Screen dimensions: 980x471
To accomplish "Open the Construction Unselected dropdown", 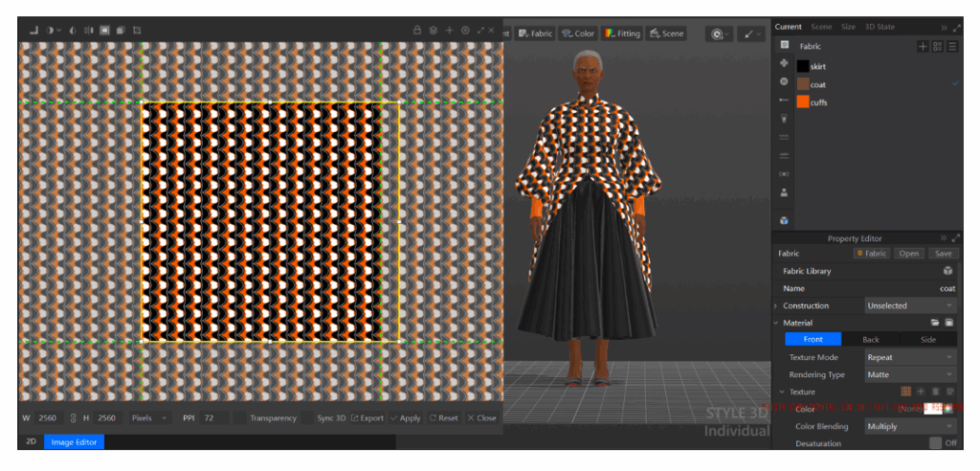I will click(911, 305).
